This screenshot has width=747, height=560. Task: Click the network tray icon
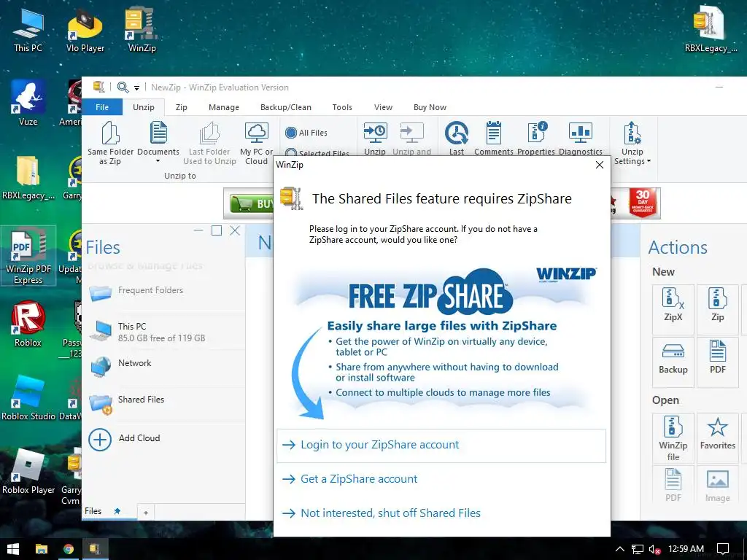tap(637, 550)
